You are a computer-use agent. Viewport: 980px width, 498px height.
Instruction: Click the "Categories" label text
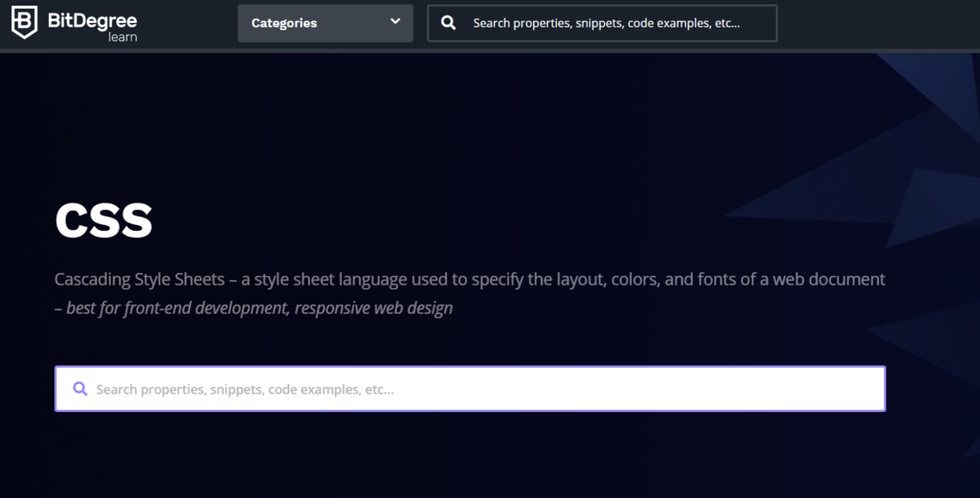(x=284, y=23)
